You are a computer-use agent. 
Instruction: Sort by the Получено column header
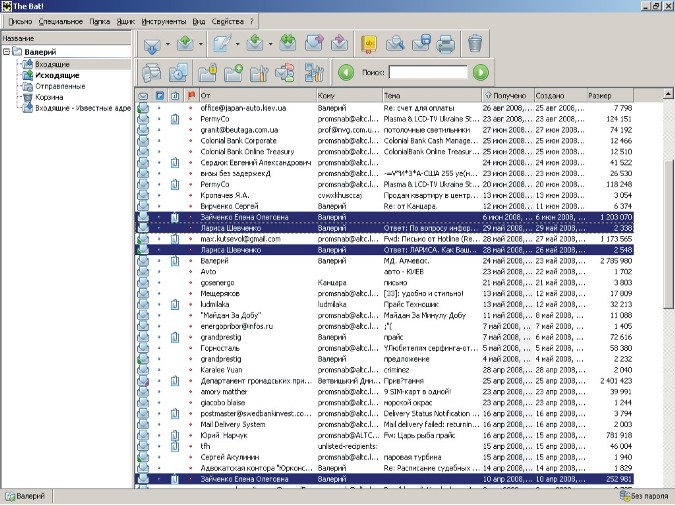click(508, 96)
